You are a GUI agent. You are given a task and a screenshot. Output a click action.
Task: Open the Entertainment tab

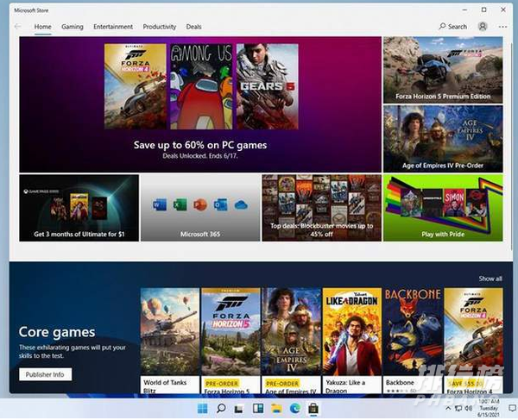113,27
